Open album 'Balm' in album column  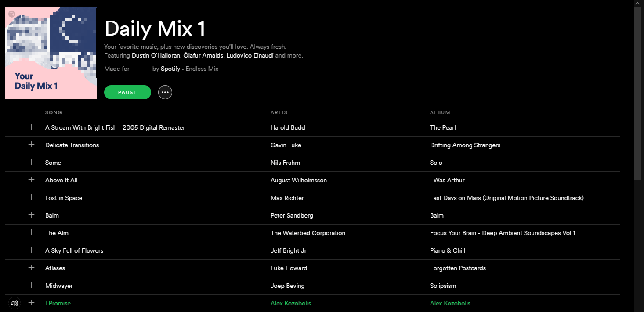pyautogui.click(x=437, y=215)
